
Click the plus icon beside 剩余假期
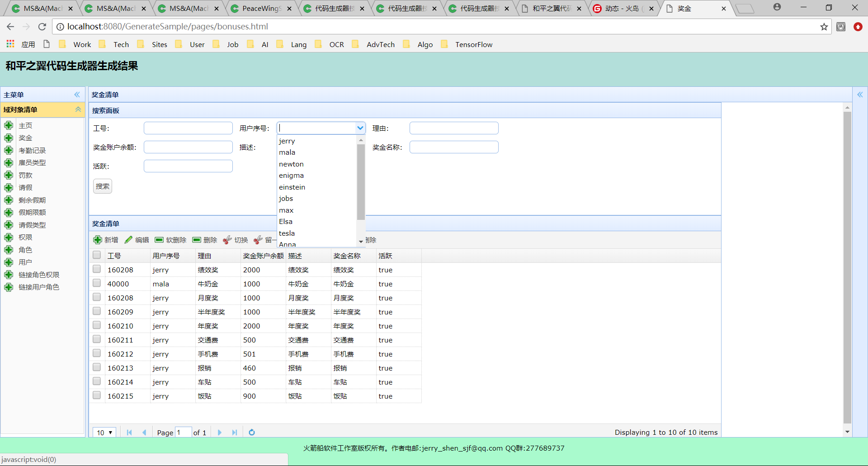9,200
